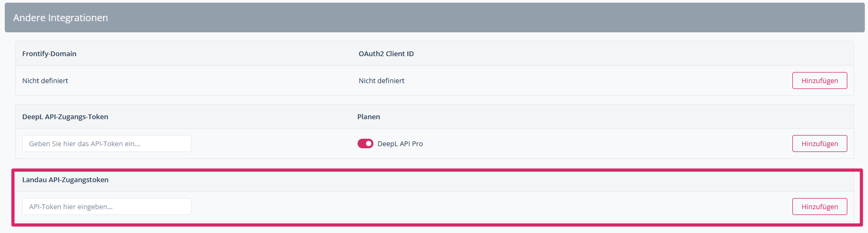Click the "Landau API-Zugangstoken" heading
The height and width of the screenshot is (233, 868).
65,180
